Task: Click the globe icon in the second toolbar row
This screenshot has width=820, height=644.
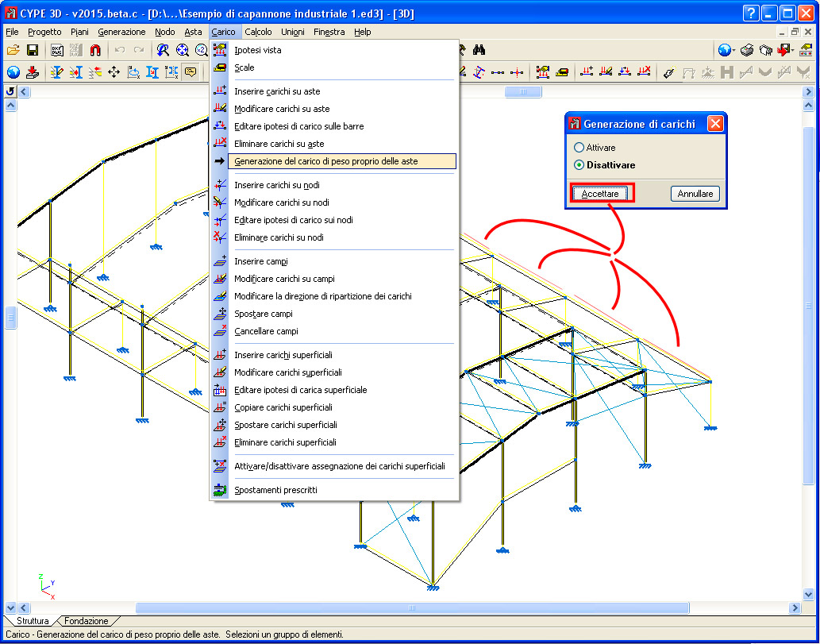Action: 13,72
